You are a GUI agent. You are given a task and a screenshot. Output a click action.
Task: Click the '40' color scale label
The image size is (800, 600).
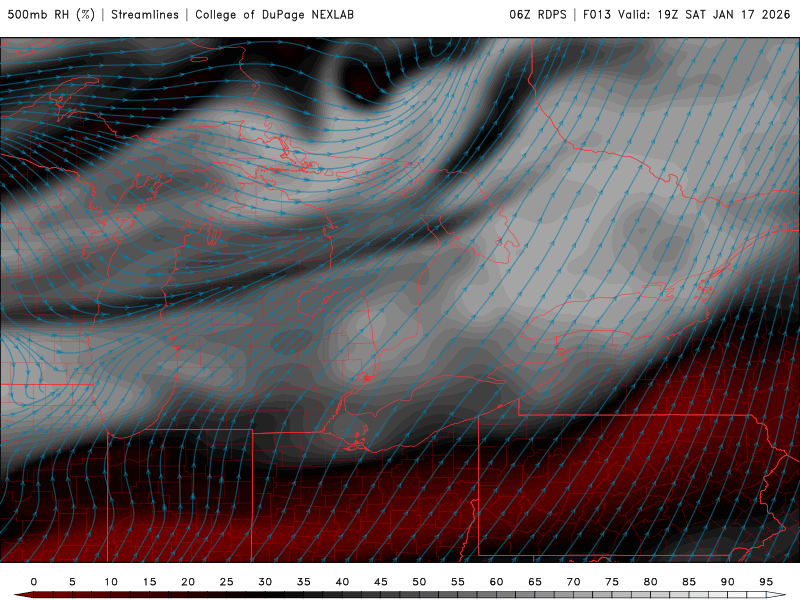(342, 582)
